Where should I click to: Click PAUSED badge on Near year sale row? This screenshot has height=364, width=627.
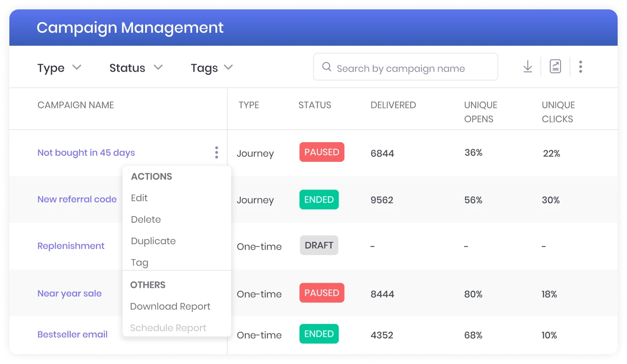(322, 293)
